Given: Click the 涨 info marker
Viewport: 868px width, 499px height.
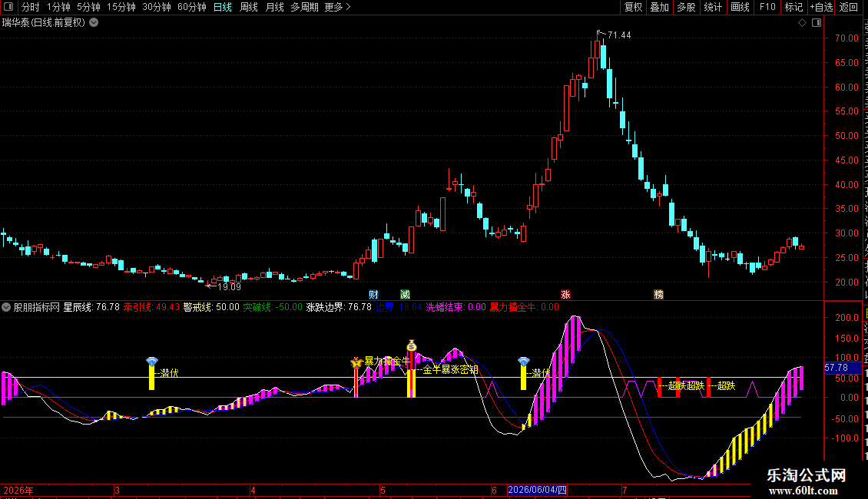Looking at the screenshot, I should pos(566,294).
